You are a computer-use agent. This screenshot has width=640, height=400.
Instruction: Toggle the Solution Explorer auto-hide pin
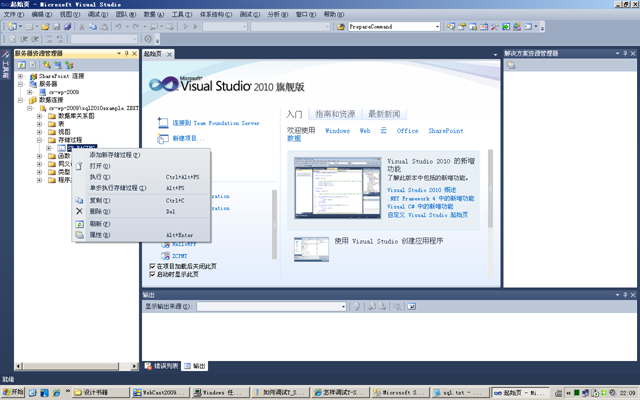(x=625, y=53)
